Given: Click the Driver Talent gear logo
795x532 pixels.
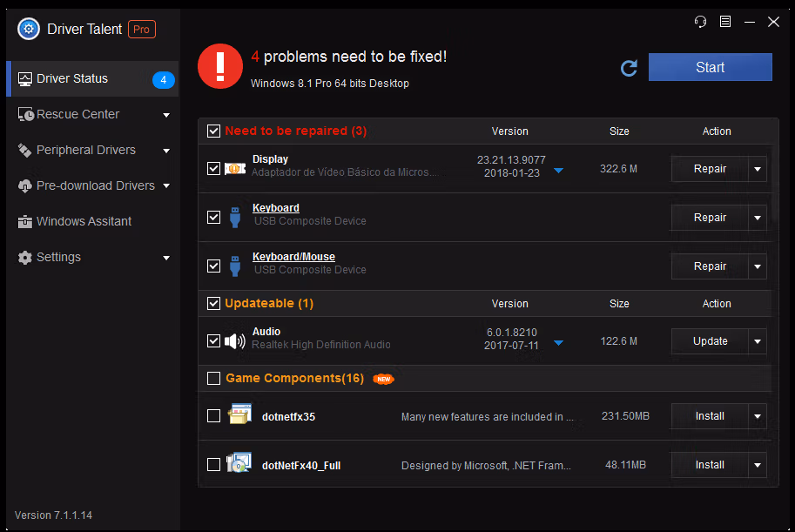Looking at the screenshot, I should 29,30.
